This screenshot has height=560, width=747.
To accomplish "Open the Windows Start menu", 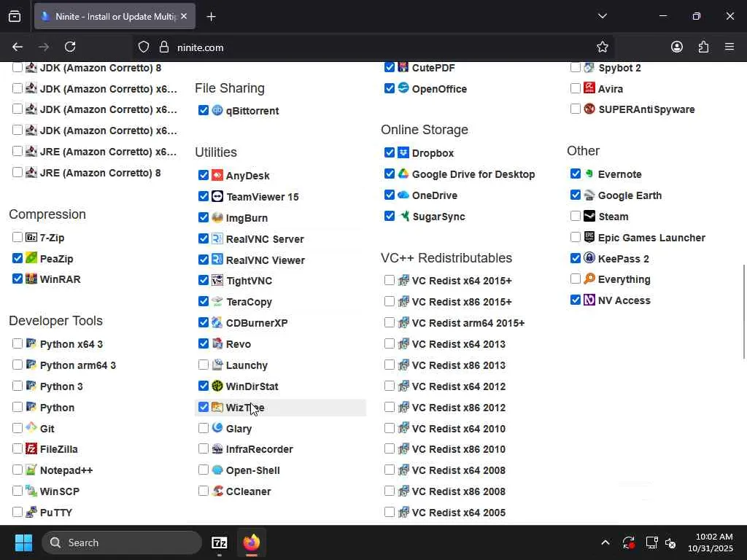I will point(23,542).
